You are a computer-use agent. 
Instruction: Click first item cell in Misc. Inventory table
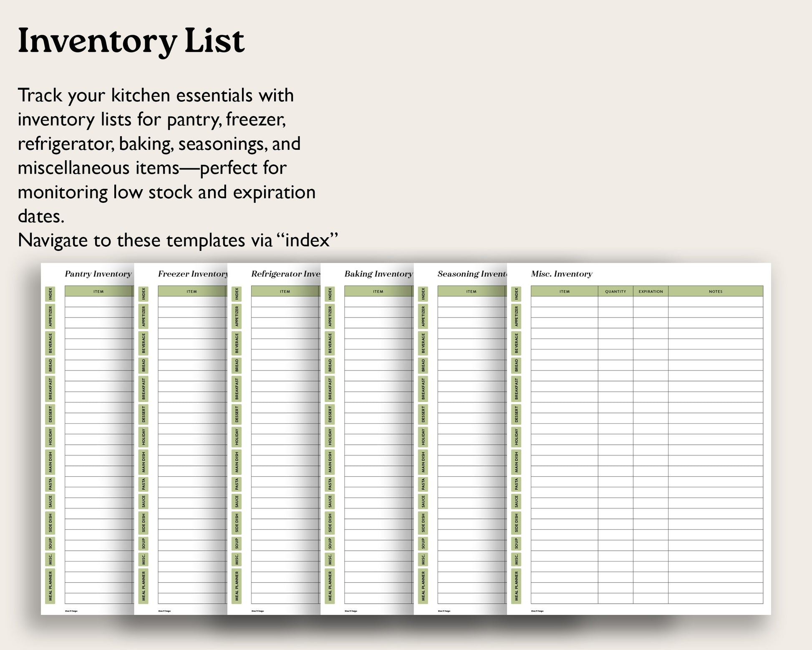(564, 302)
